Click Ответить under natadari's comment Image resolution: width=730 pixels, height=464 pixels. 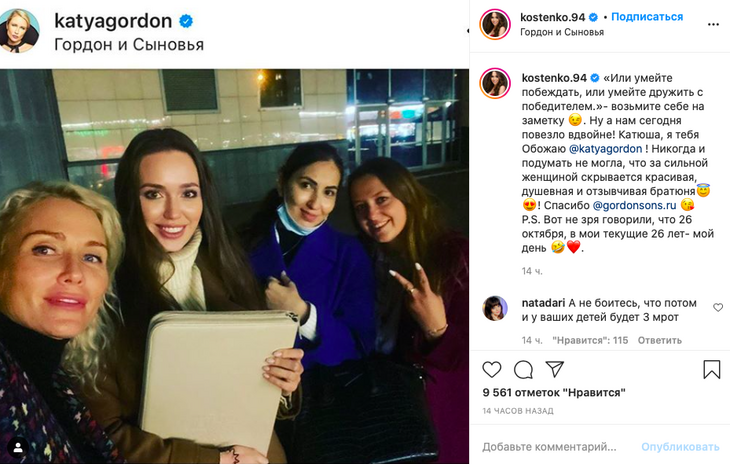click(x=660, y=340)
